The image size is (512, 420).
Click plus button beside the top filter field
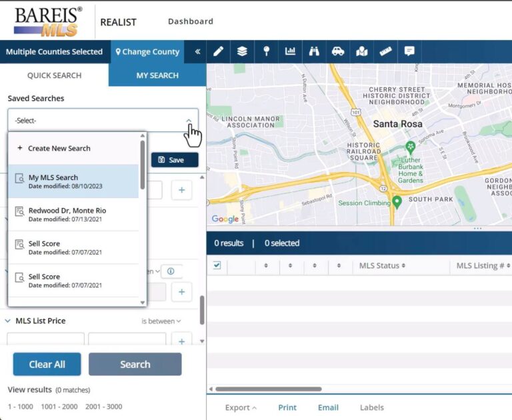click(x=181, y=190)
